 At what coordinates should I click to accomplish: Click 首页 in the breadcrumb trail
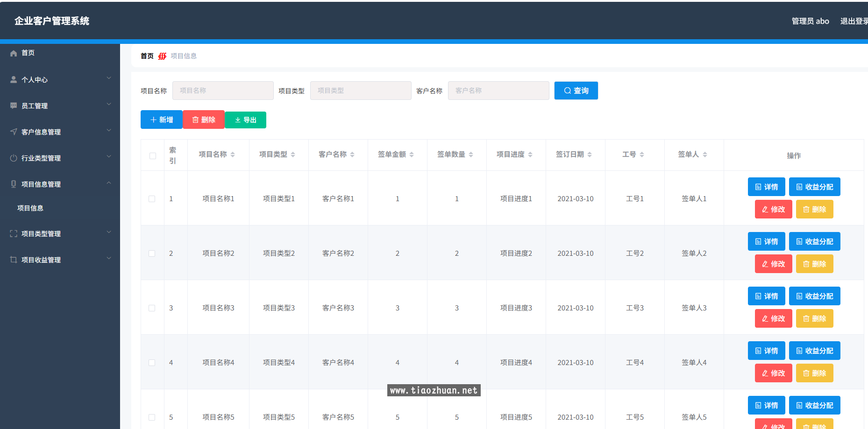coord(147,56)
